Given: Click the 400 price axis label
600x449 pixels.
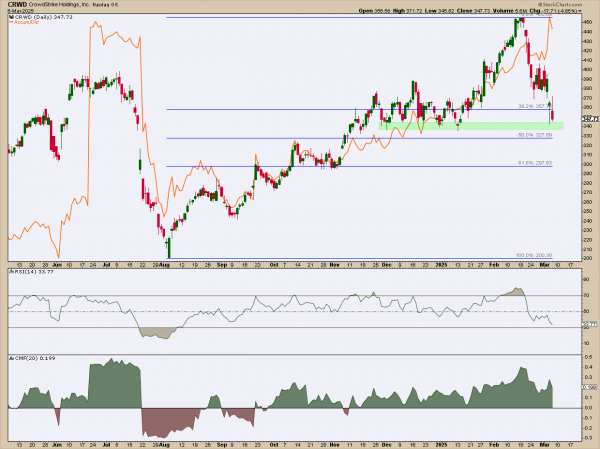Looking at the screenshot, I should coord(587,69).
